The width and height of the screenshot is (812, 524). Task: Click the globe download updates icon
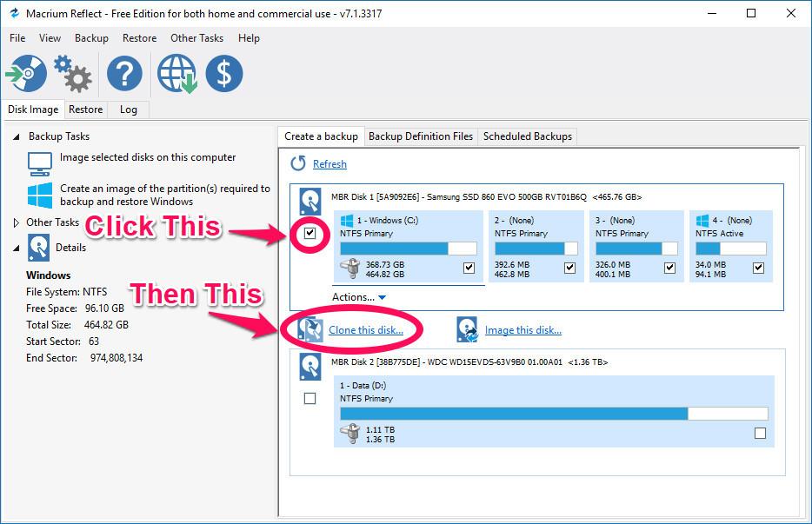[177, 74]
